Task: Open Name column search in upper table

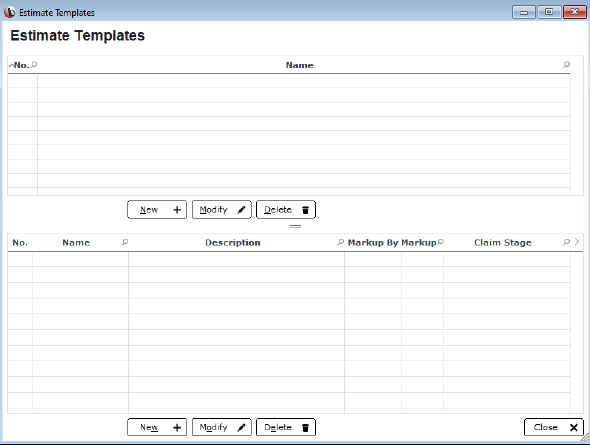Action: (566, 65)
